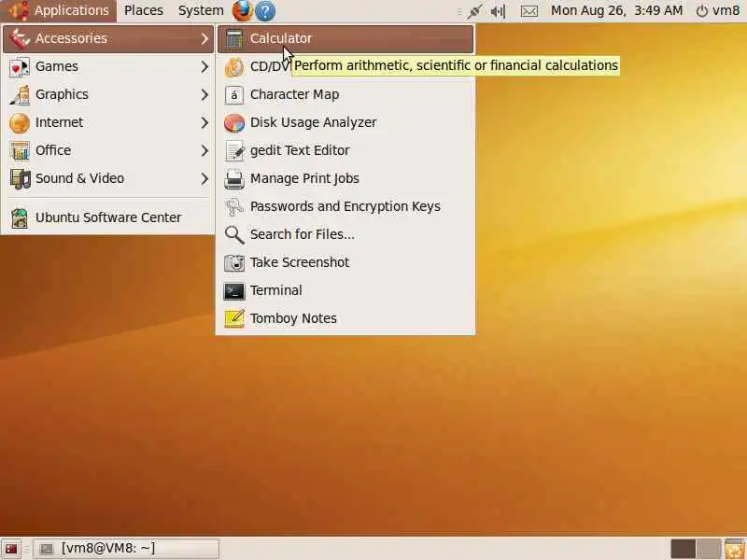Select Take Screenshot entry
The height and width of the screenshot is (560, 747).
(x=345, y=263)
